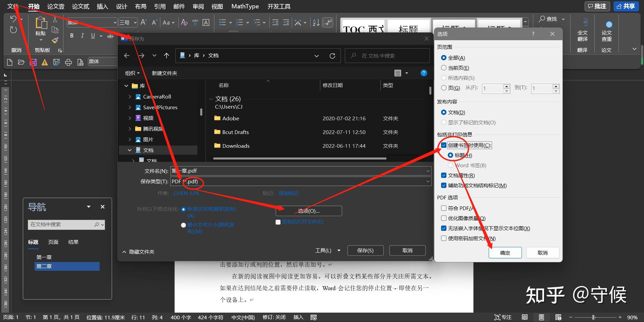Switch to Read Mode in status bar

coord(525,317)
